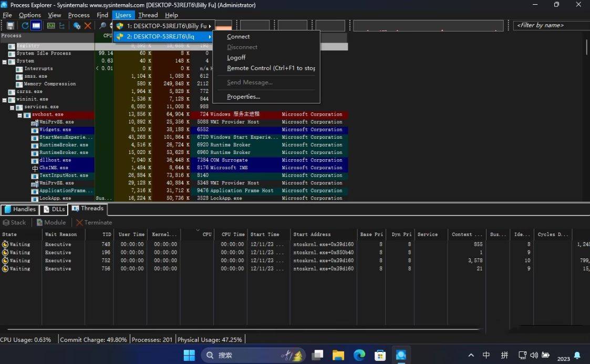Screen dimensions: 590x364
Task: Save the process list
Action: tap(11, 26)
